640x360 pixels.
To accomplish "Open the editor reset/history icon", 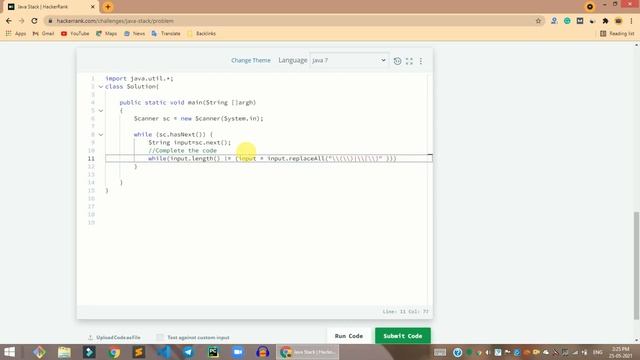I will 397,61.
